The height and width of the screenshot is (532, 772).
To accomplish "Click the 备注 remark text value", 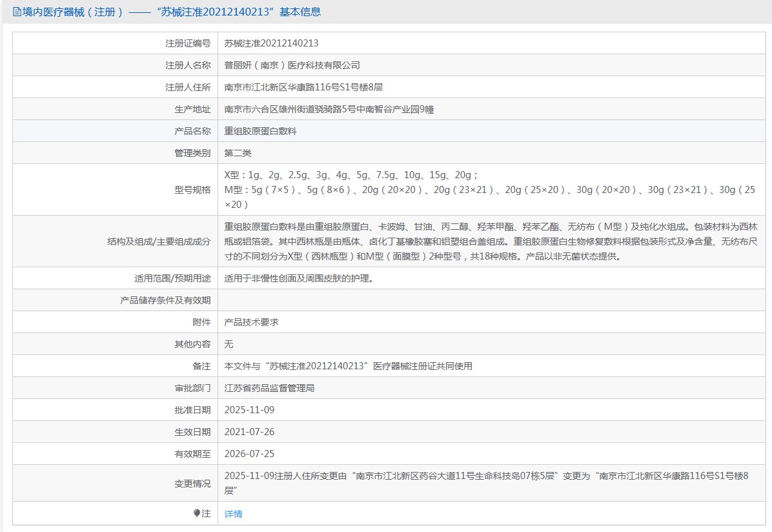I will click(x=348, y=366).
